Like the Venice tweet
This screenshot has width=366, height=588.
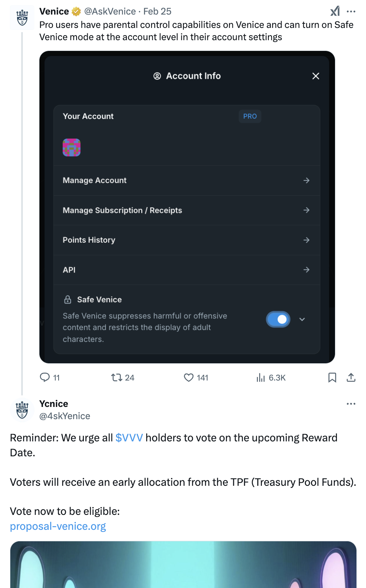pyautogui.click(x=189, y=377)
